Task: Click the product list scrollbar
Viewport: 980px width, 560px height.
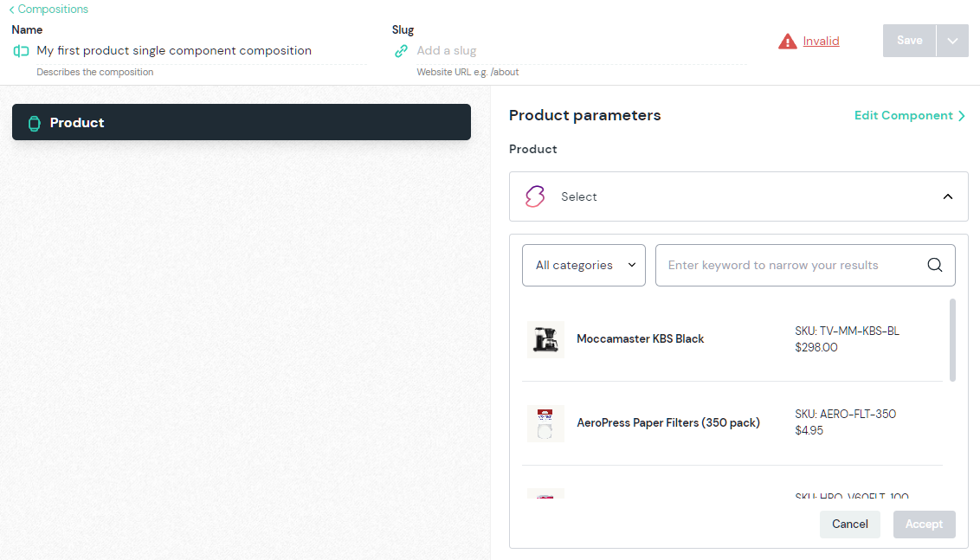Action: pos(952,340)
